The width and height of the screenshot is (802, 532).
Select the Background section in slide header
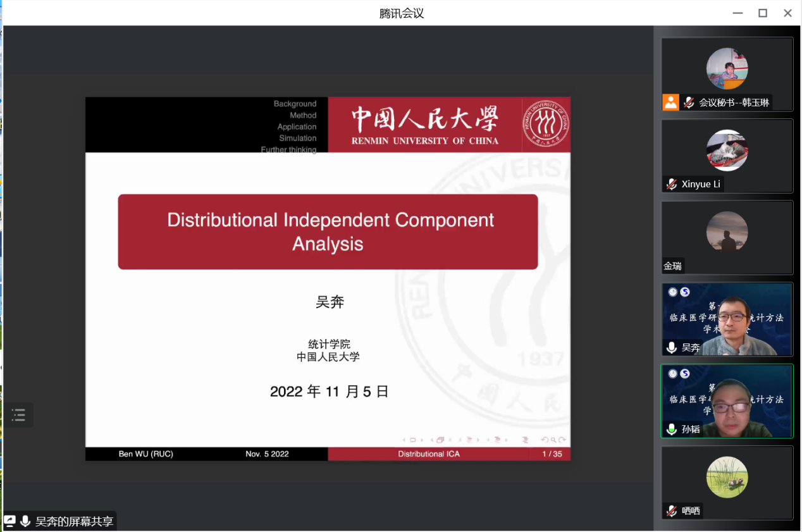[x=295, y=104]
